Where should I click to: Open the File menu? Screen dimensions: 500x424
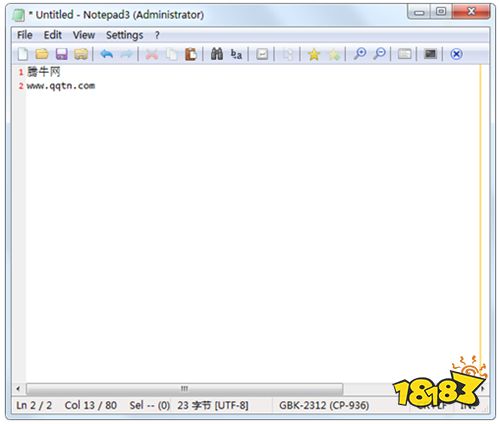25,35
